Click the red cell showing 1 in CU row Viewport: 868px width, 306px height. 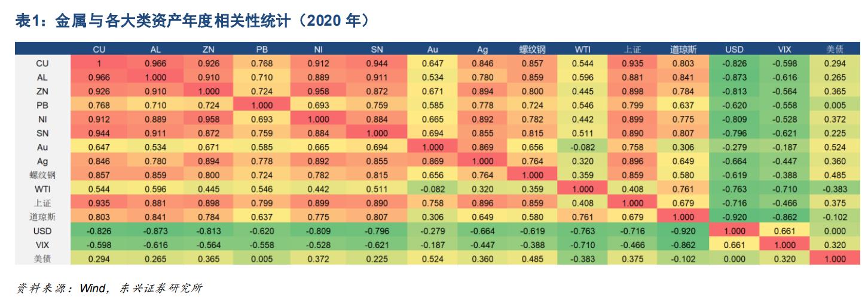99,63
